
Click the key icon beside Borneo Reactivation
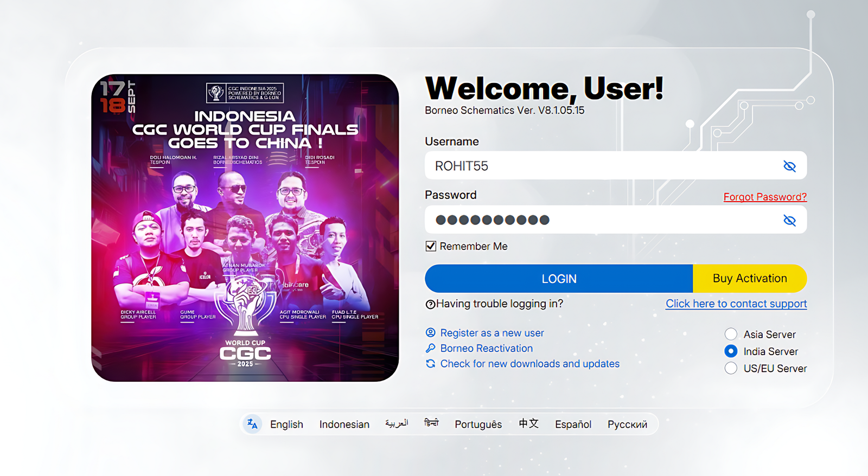(431, 348)
